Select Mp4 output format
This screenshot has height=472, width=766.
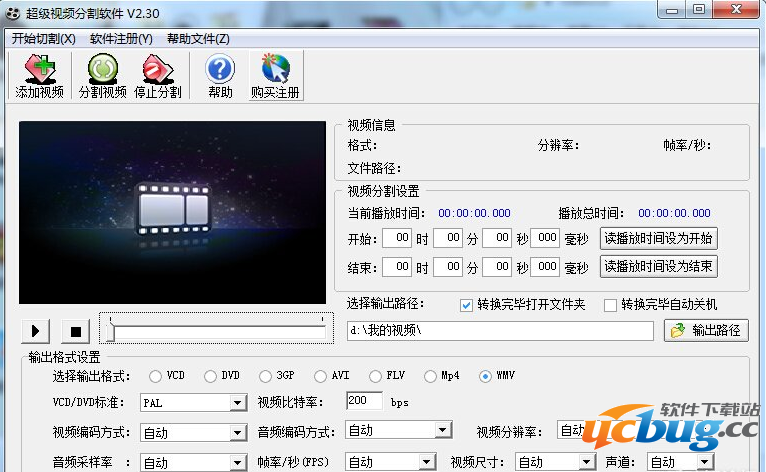(x=430, y=376)
